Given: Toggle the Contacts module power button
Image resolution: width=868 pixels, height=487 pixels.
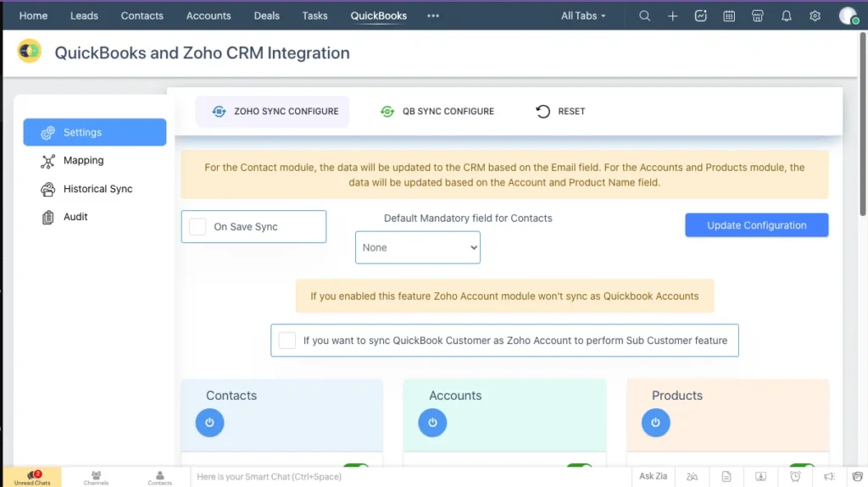Looking at the screenshot, I should click(x=210, y=423).
